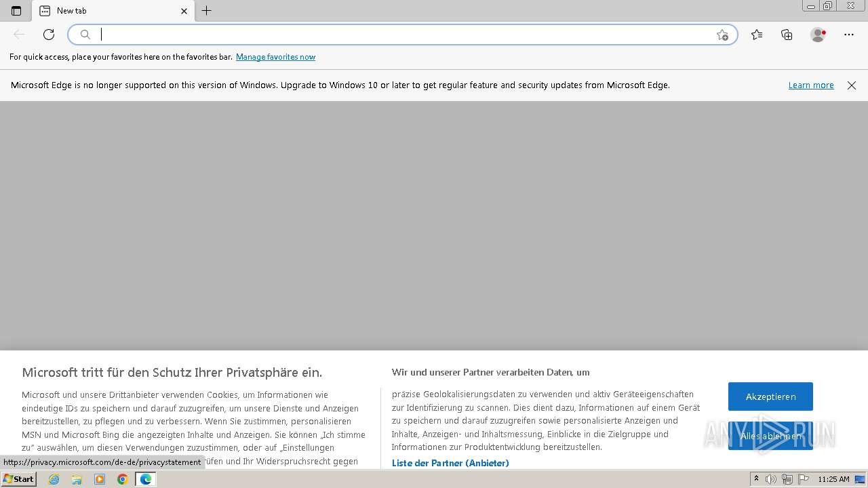Viewport: 868px width, 488px height.
Task: Open Windows Media Player taskbar icon
Action: 100,479
